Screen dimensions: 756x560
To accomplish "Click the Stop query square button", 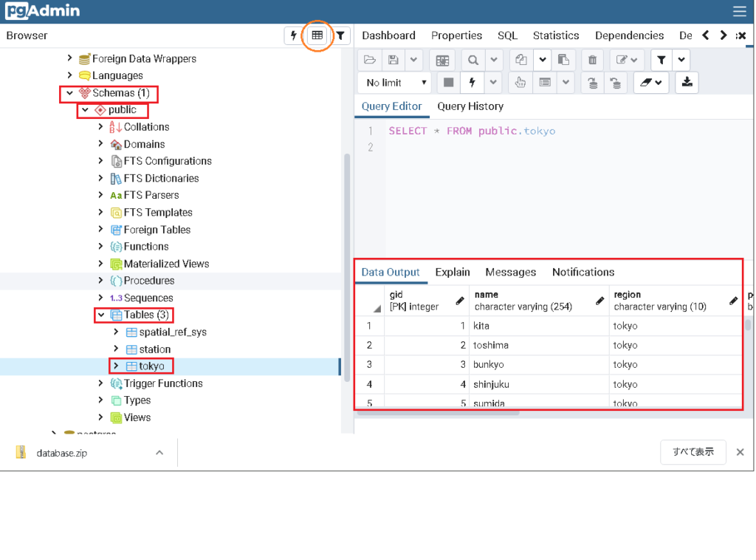I will 448,82.
